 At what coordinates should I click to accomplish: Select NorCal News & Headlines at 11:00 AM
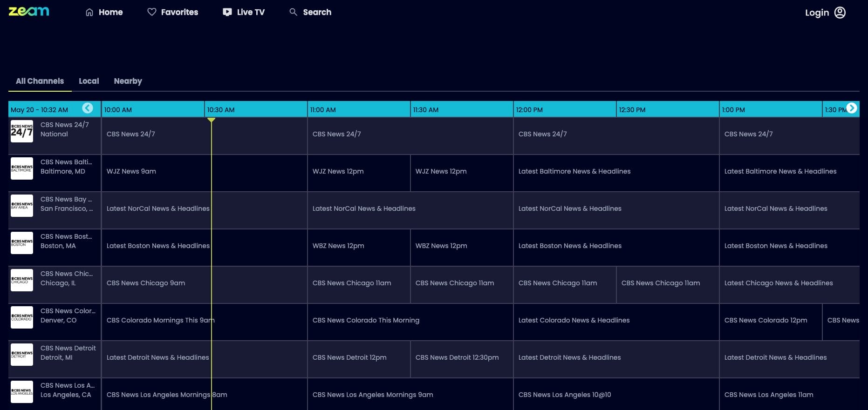[410, 210]
